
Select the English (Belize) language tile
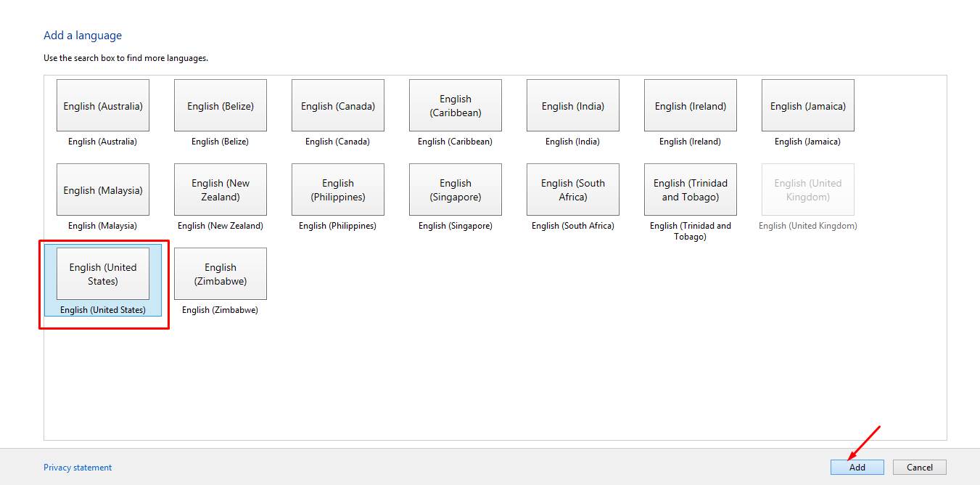pos(221,106)
